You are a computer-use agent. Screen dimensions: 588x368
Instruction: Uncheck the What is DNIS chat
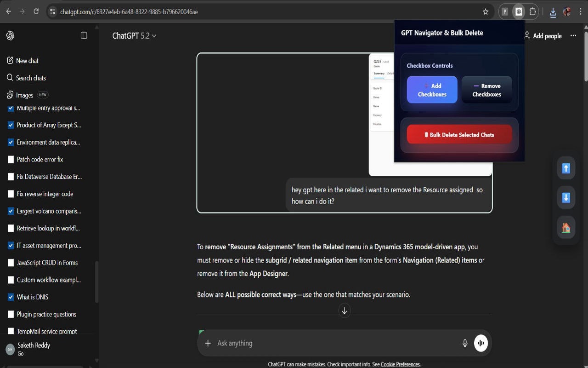point(11,297)
